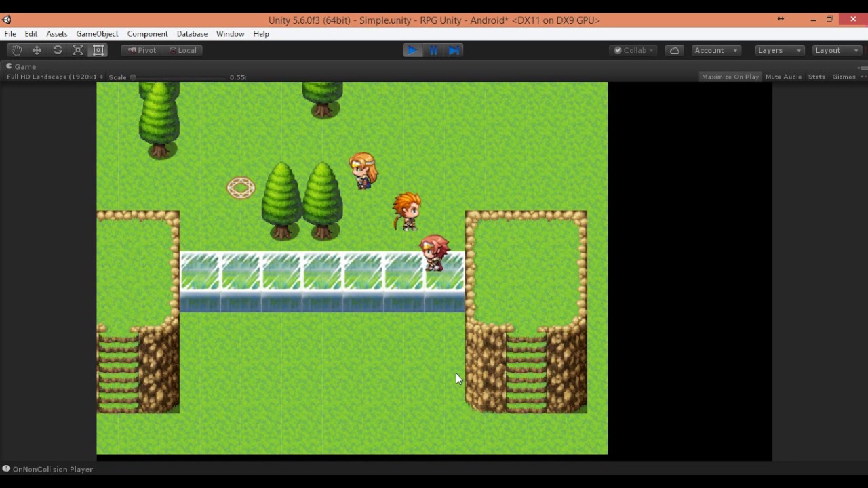Viewport: 868px width, 488px height.
Task: Select the Hand tool
Action: 16,50
